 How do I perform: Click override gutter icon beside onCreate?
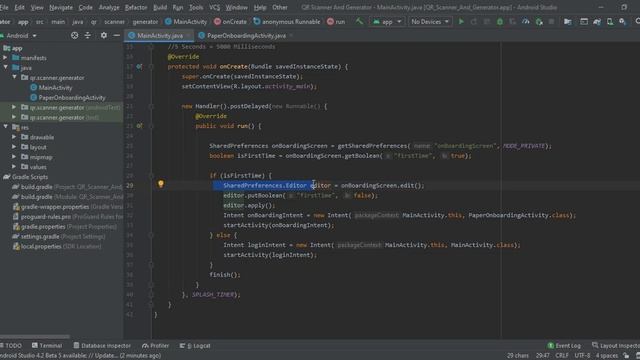139,67
